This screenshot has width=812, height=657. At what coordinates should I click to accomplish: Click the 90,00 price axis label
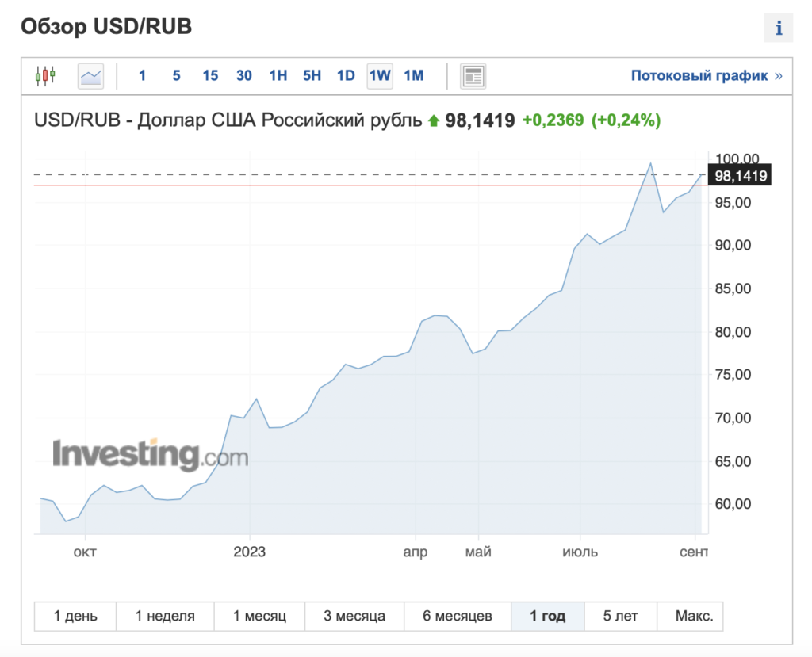pos(733,245)
